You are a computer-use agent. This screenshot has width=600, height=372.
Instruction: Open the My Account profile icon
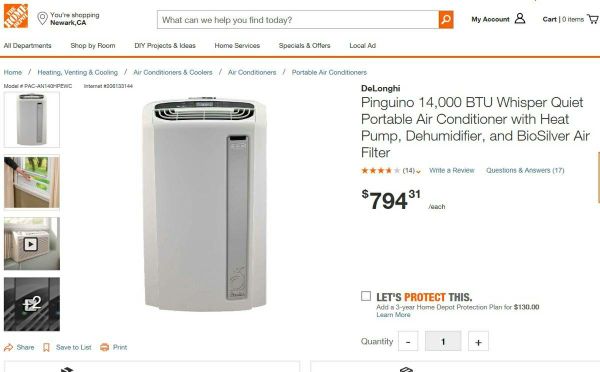pyautogui.click(x=520, y=18)
